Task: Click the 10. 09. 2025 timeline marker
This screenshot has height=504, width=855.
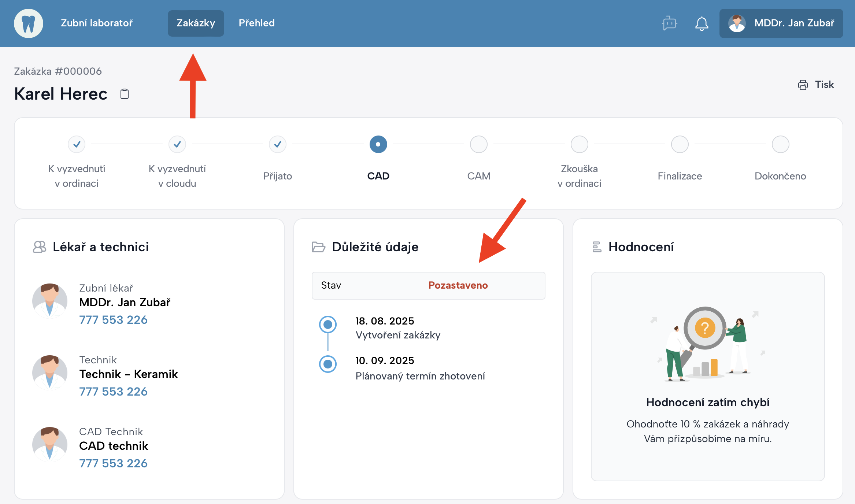Action: coord(328,364)
